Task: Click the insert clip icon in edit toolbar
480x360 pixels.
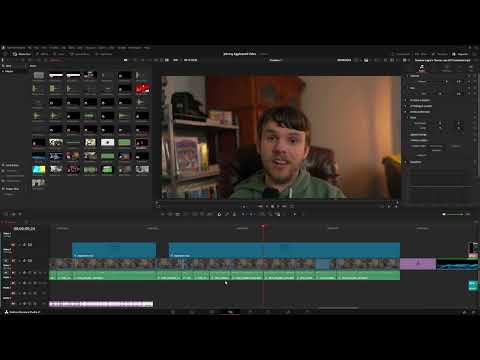Action: tap(195, 214)
